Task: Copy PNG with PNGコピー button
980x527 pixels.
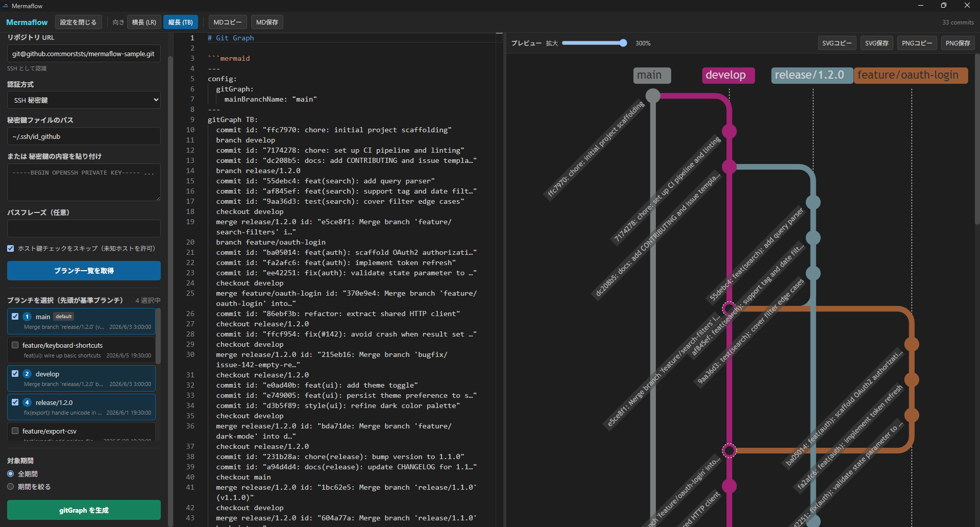Action: click(917, 43)
